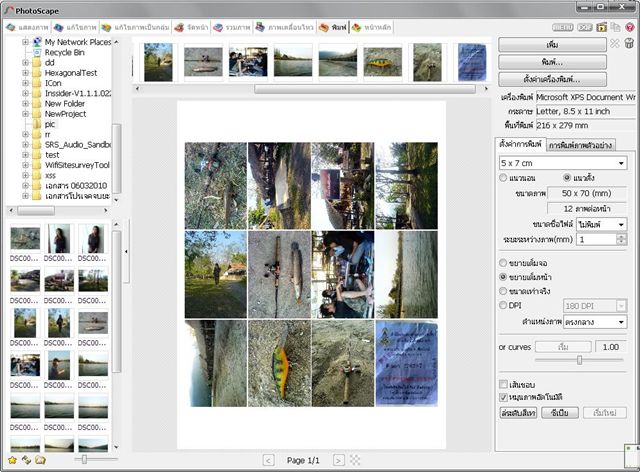Switch to the Editor tab (แก้ไขภาพ)
Viewport: 640px width, 472px height.
click(x=75, y=27)
